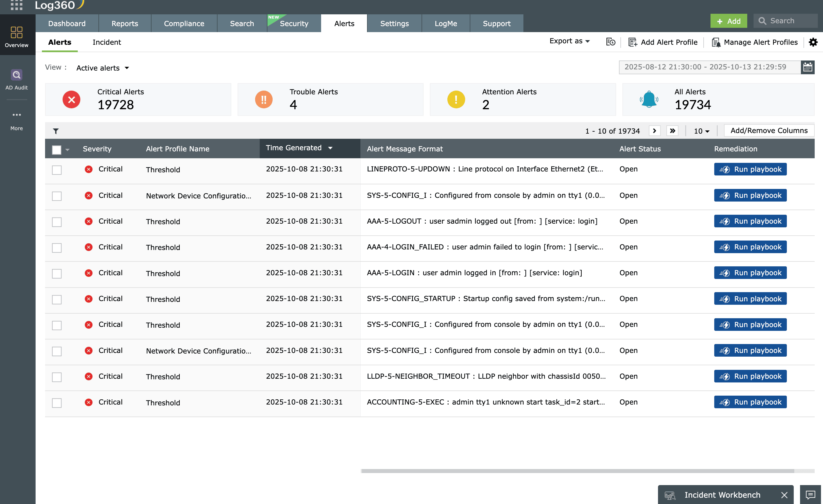The image size is (823, 504).
Task: Open the scheduled export icon
Action: coord(610,42)
